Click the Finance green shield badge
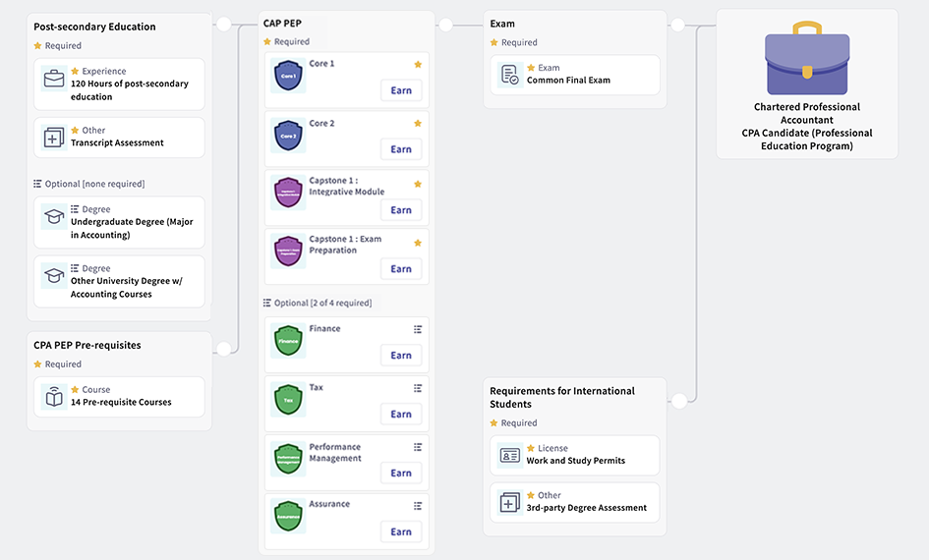This screenshot has width=929, height=560. pyautogui.click(x=288, y=340)
